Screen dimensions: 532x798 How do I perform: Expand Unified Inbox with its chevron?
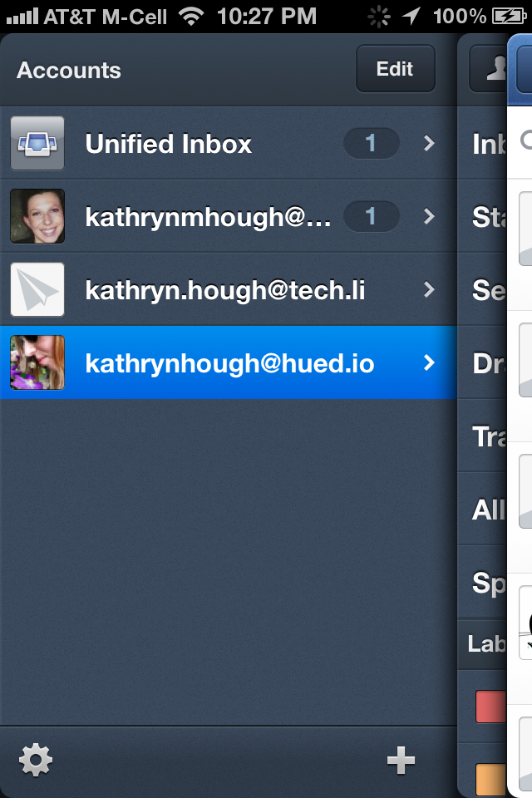pyautogui.click(x=429, y=143)
